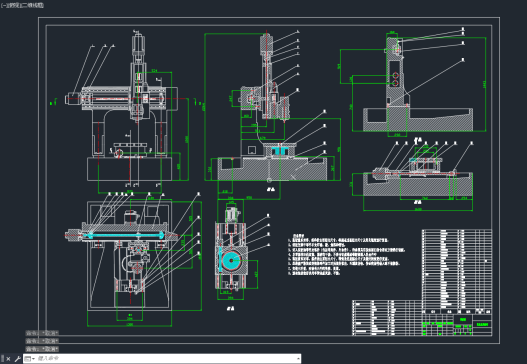527x364 pixels.
Task: Open recent commands dropdown in command line
Action: (x=30, y=359)
